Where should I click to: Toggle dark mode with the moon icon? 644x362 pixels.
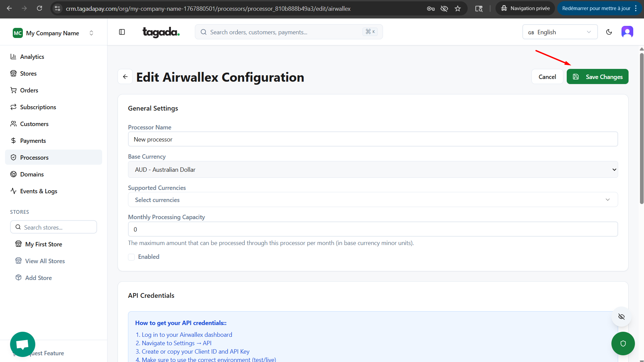coord(609,32)
